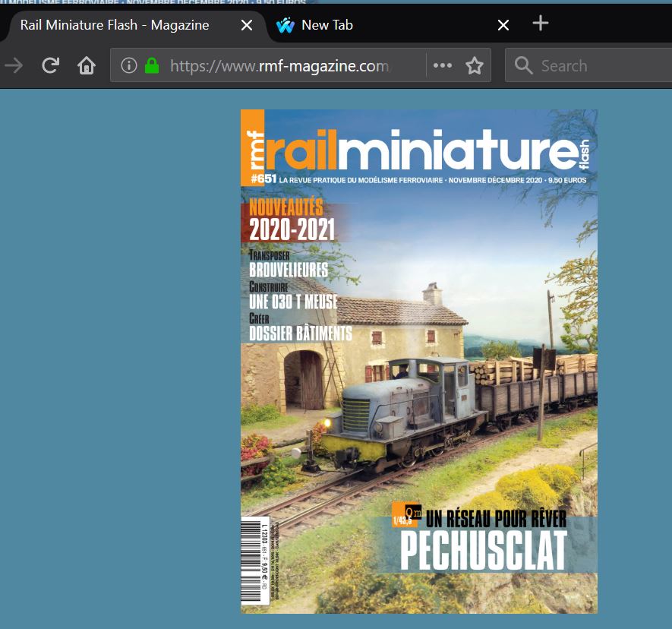The width and height of the screenshot is (672, 629).
Task: Click the browser forward arrow
Action: point(14,66)
